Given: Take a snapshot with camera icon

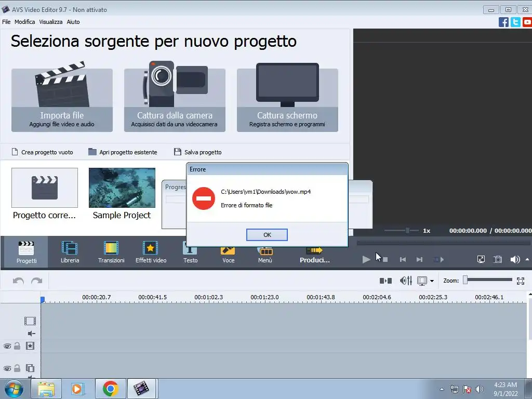Looking at the screenshot, I should [497, 260].
